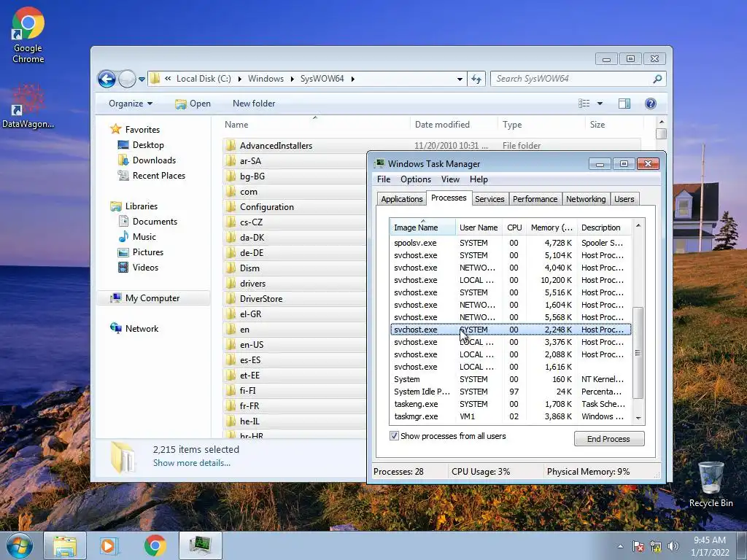Open the Organize menu dropdown

(x=131, y=104)
